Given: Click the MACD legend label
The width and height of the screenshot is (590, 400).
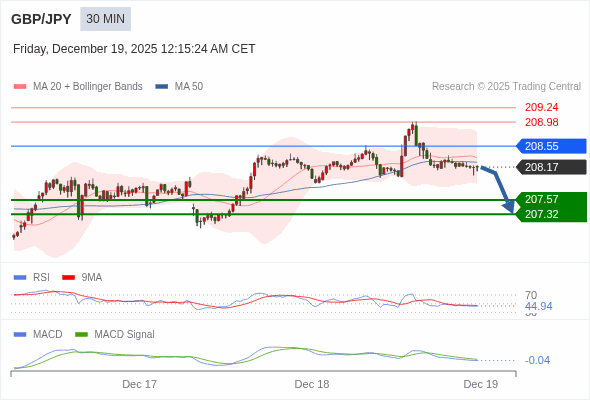Looking at the screenshot, I should (48, 335).
